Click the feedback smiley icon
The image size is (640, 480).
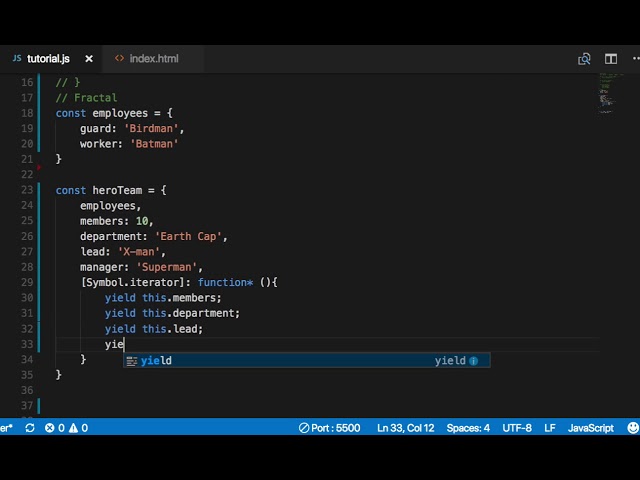coord(633,428)
